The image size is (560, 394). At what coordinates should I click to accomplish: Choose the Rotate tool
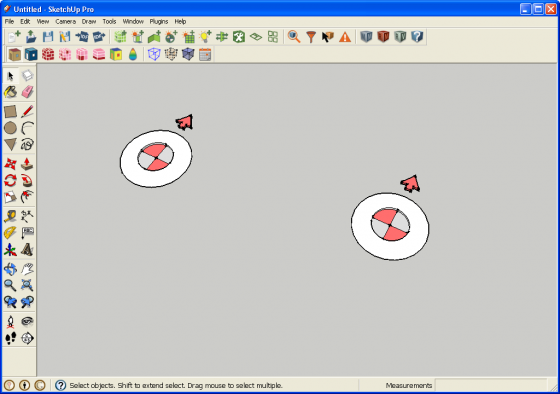[x=10, y=180]
